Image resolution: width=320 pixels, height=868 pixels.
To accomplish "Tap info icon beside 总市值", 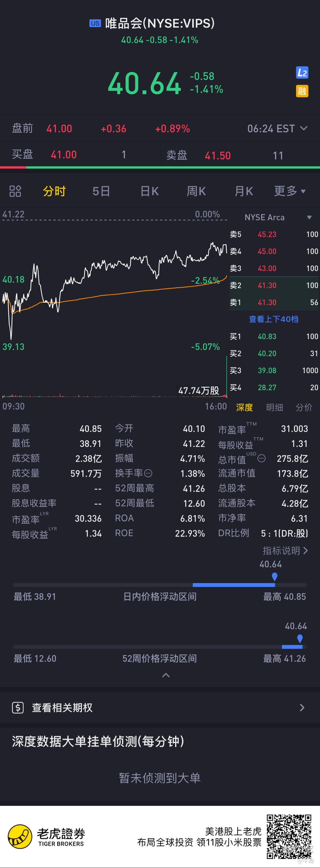I will click(261, 458).
